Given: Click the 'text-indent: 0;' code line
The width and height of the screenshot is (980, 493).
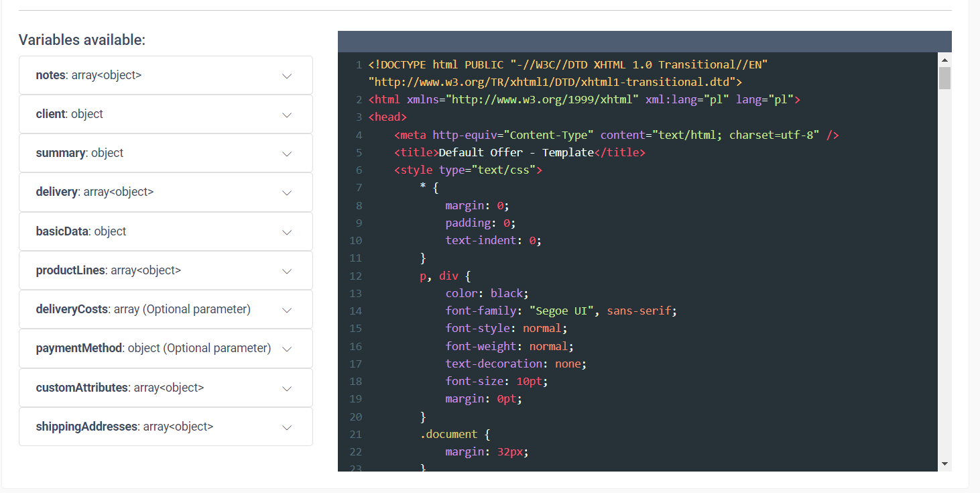Looking at the screenshot, I should [x=493, y=240].
